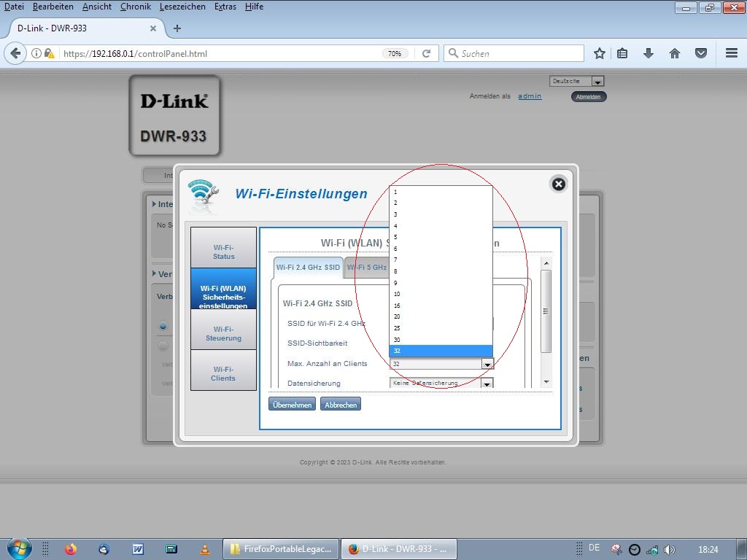
Task: Click the 70% zoom indicator in URL bar
Action: pyautogui.click(x=395, y=53)
